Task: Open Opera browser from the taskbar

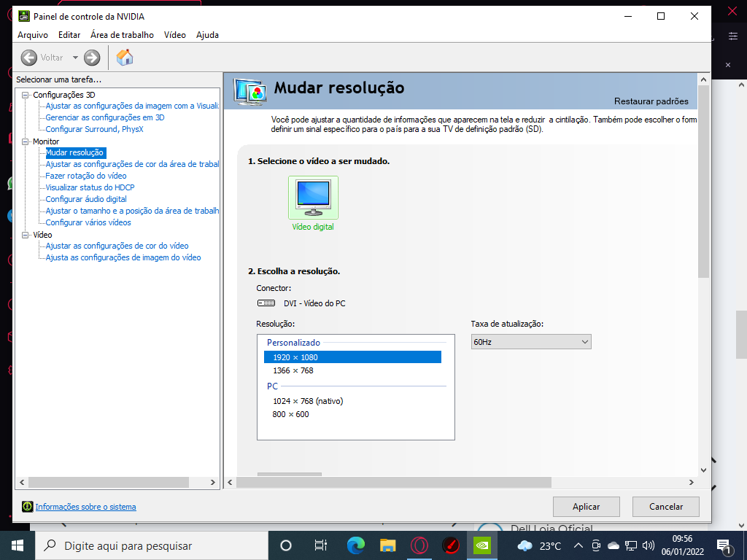Action: tap(419, 545)
